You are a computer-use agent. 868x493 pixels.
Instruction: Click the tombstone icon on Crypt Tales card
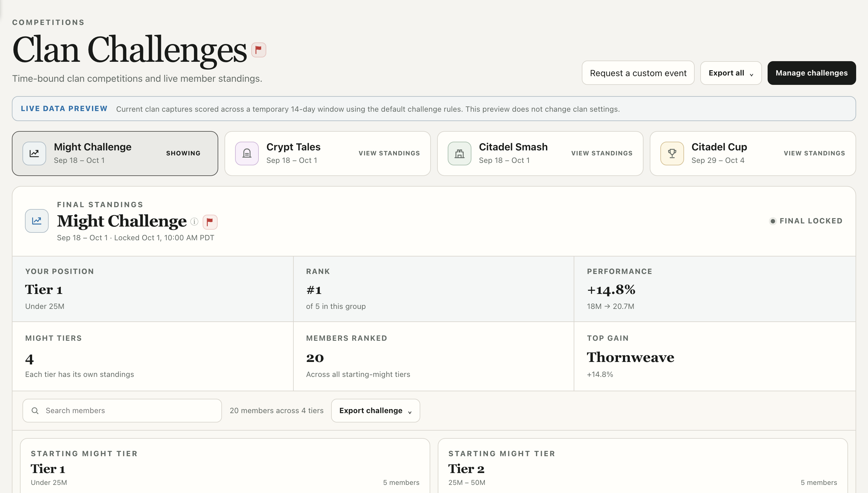pyautogui.click(x=247, y=154)
